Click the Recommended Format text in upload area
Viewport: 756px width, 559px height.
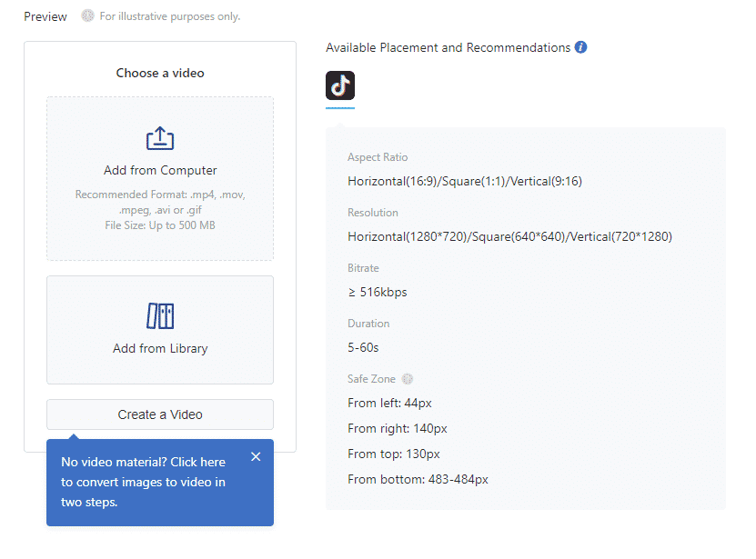click(x=160, y=202)
